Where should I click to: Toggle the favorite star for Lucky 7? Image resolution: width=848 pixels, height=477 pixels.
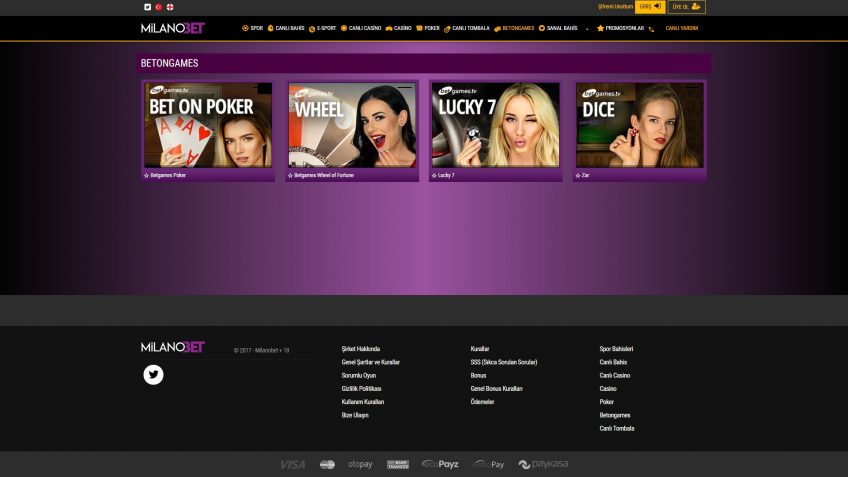coord(434,175)
